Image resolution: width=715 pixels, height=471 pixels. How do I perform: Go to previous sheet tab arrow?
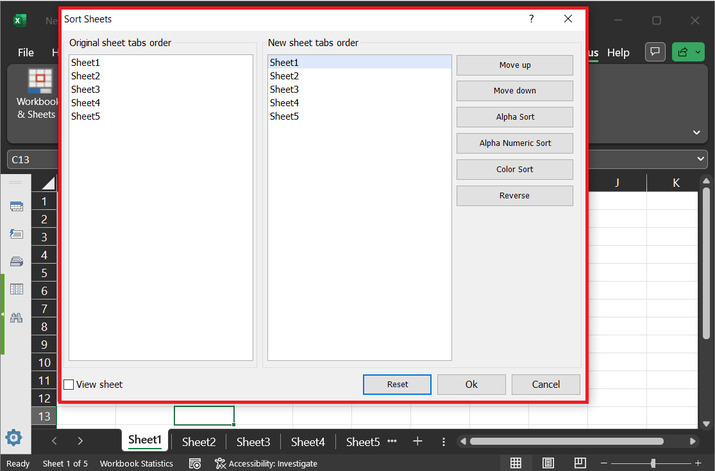tap(54, 441)
